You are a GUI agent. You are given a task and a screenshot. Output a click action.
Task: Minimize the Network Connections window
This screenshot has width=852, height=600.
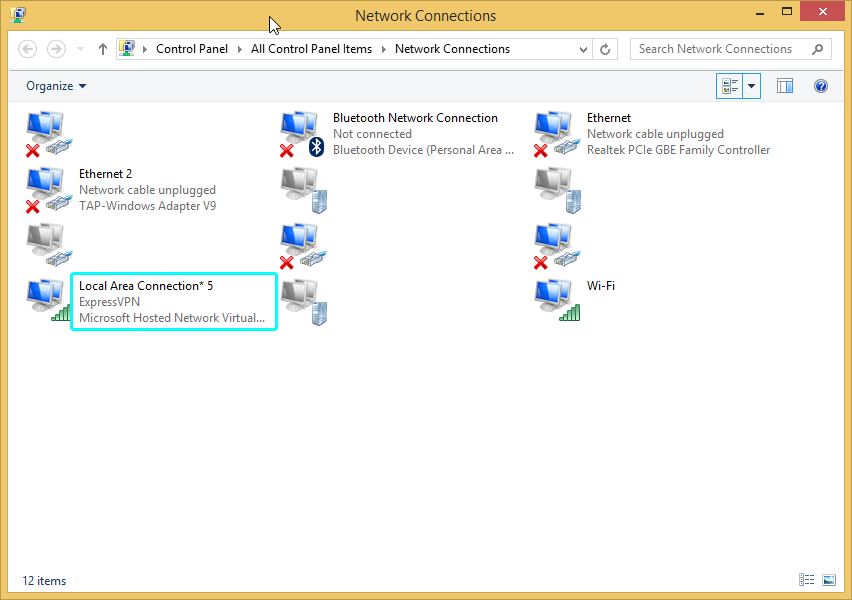point(760,12)
